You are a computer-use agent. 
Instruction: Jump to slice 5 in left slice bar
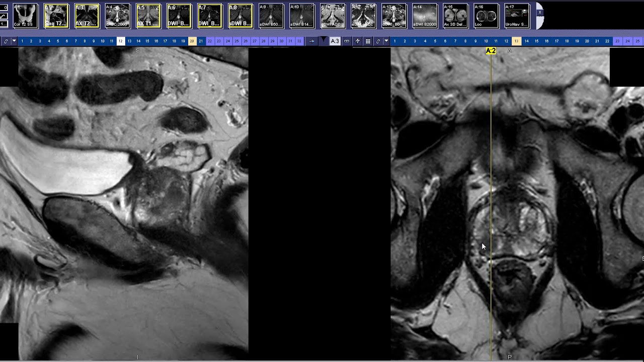coord(58,41)
